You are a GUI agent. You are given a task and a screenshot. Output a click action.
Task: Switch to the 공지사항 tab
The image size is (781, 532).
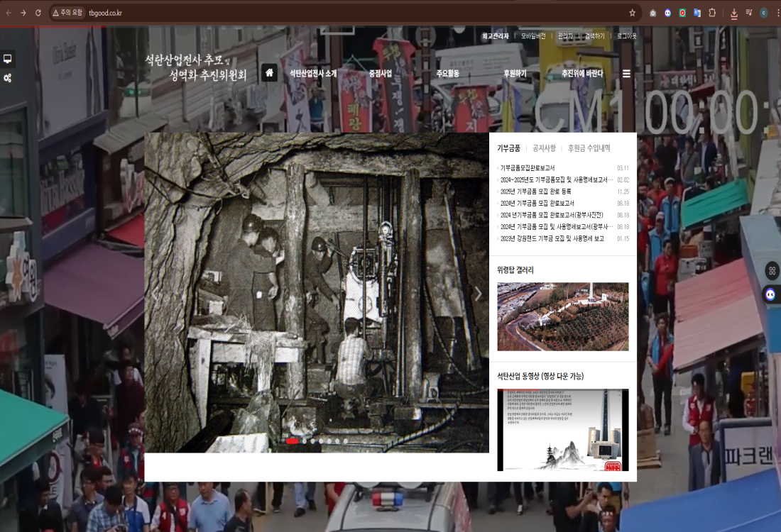tap(544, 148)
